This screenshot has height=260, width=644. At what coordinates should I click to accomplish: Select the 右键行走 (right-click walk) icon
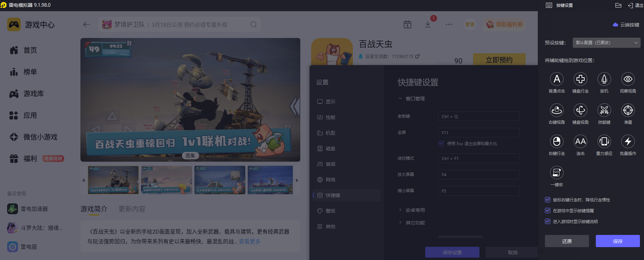[557, 141]
